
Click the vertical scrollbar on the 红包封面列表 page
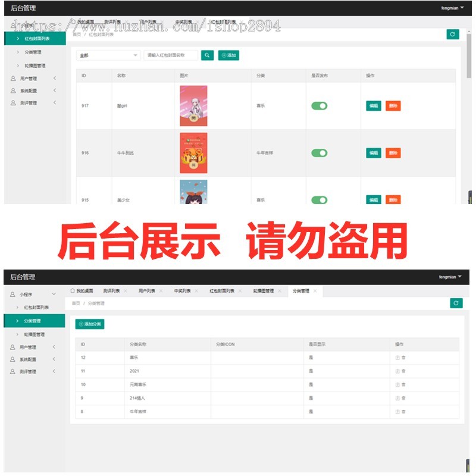tap(469, 56)
